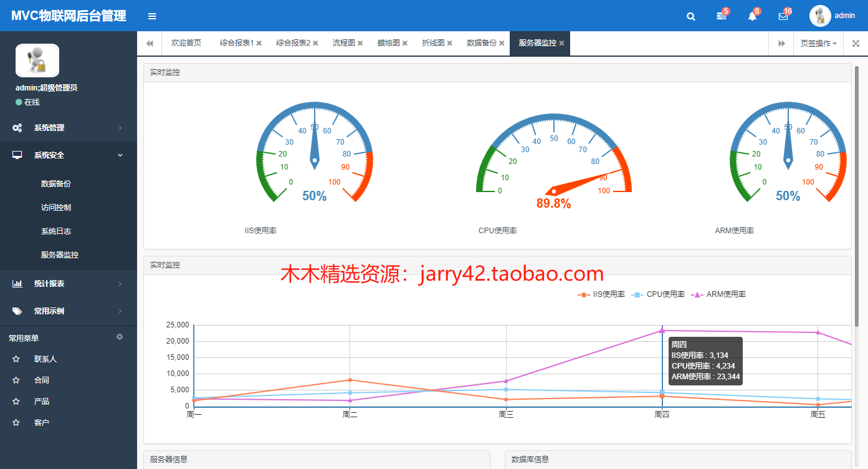Collapse the 系统安全 menu chevron
This screenshot has width=868, height=469.
click(x=120, y=155)
